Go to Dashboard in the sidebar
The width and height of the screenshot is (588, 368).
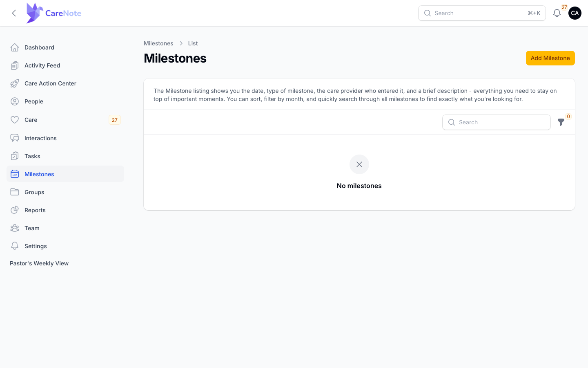65,47
